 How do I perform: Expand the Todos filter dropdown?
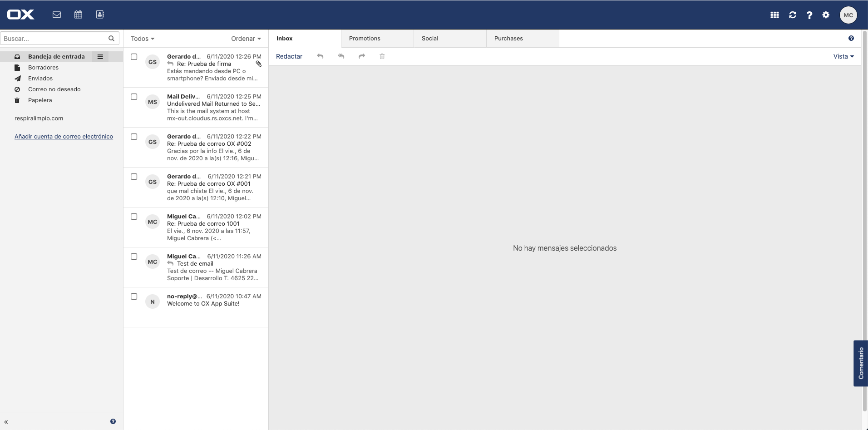pyautogui.click(x=143, y=39)
